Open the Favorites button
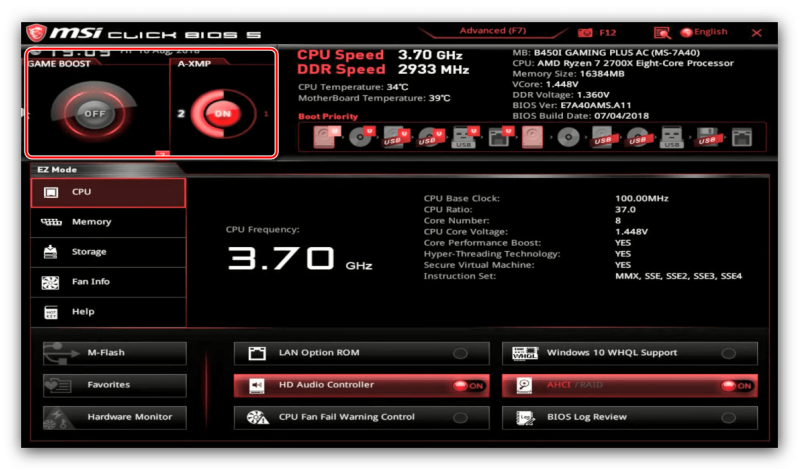The image size is (800, 470). click(x=115, y=385)
